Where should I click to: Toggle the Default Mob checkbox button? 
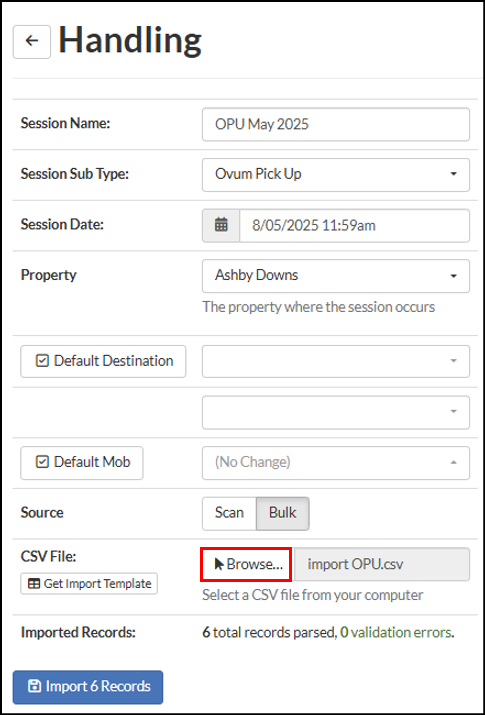coord(82,462)
